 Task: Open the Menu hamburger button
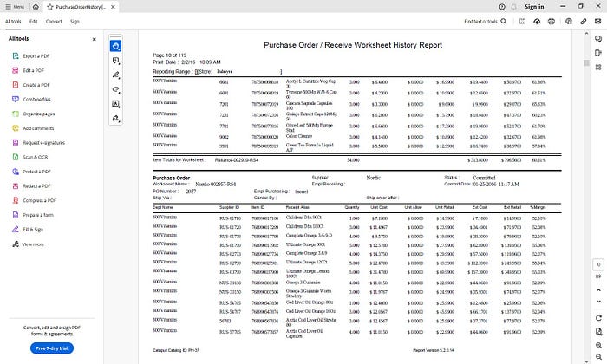pos(15,7)
